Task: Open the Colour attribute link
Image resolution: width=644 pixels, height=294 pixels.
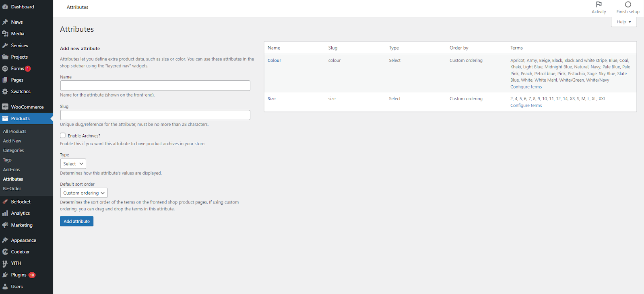Action: [274, 60]
